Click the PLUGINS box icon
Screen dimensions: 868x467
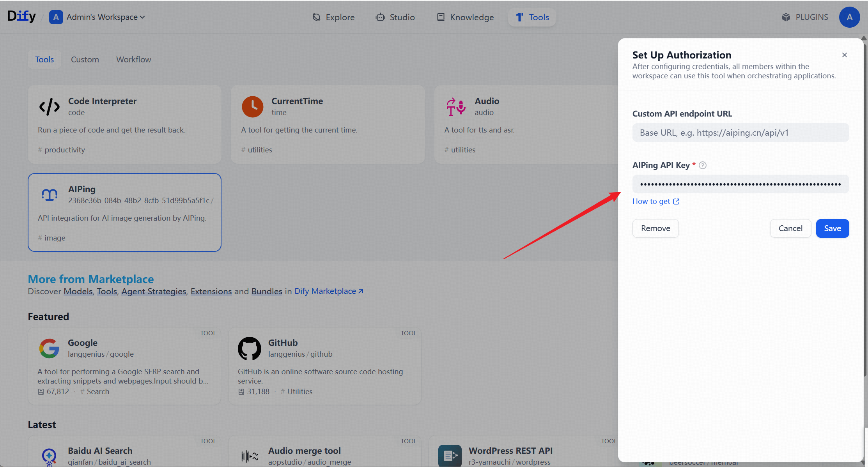tap(786, 17)
